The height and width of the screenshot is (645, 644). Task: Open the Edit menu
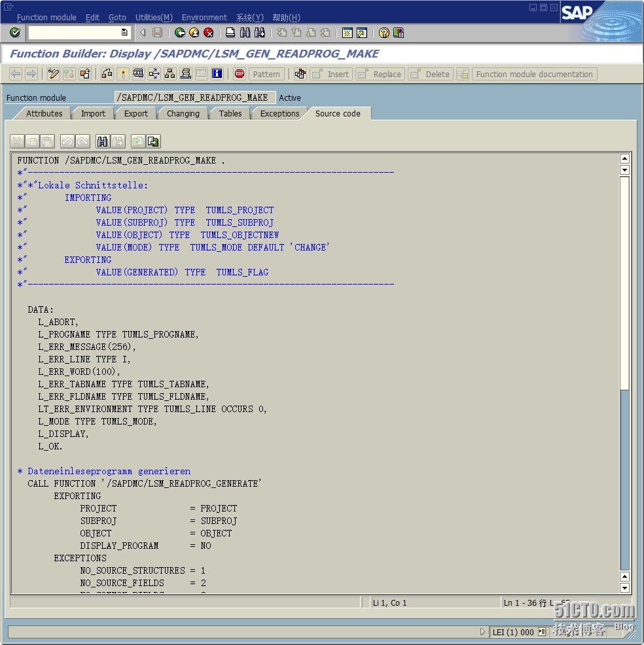92,17
